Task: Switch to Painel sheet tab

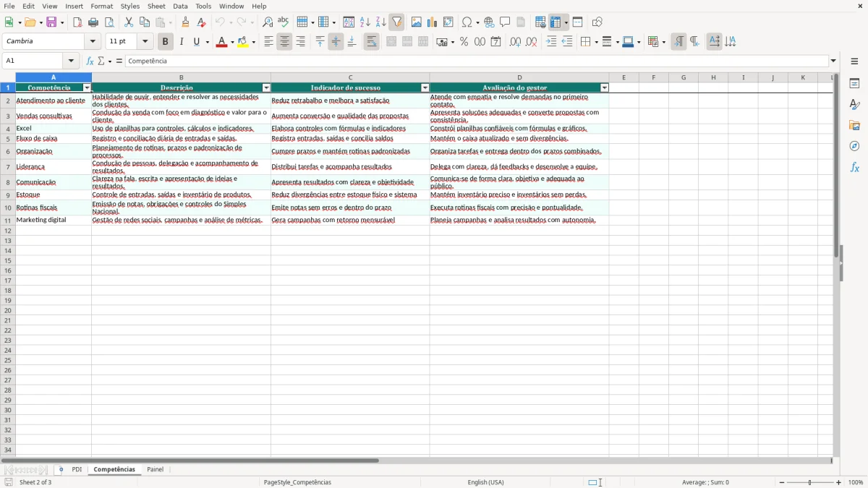Action: (x=155, y=470)
